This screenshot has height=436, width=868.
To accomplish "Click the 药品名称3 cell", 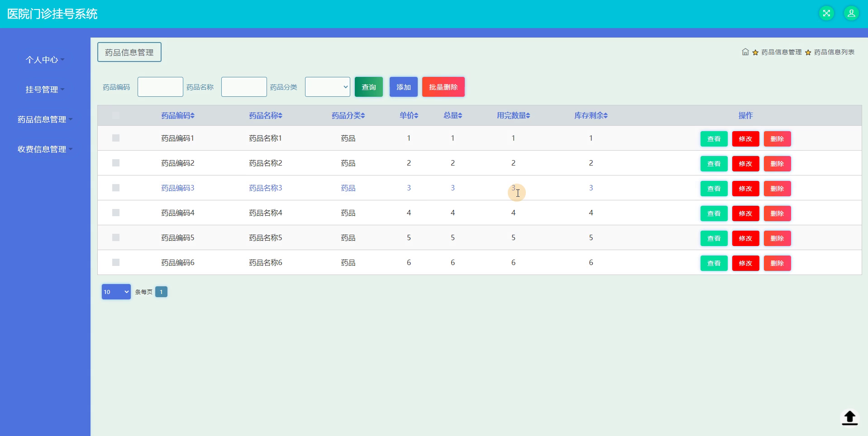I will click(266, 188).
